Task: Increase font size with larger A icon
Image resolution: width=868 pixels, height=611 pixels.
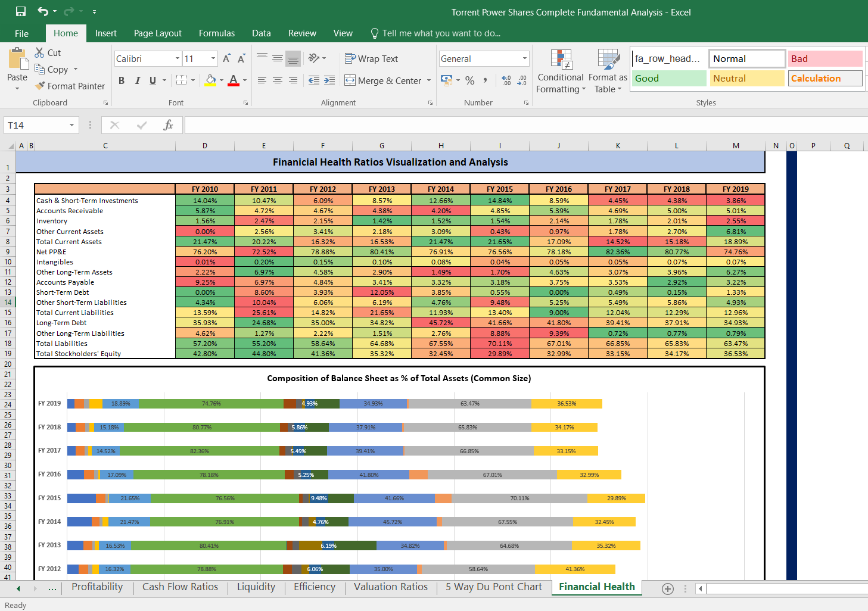Action: click(x=226, y=58)
